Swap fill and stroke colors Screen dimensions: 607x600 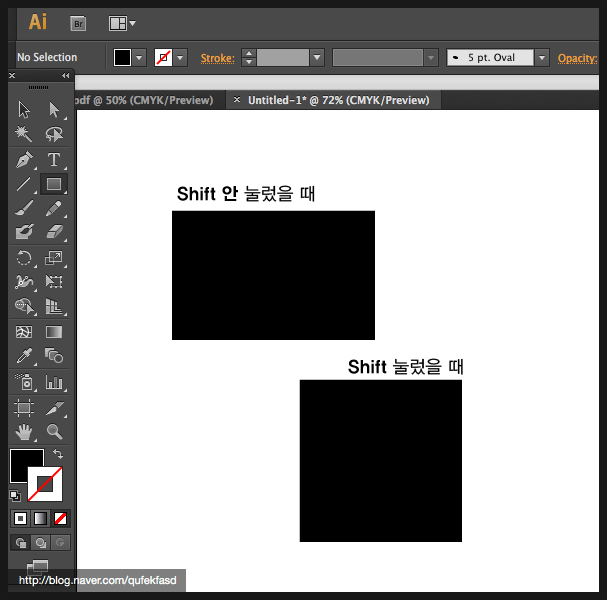coord(58,453)
